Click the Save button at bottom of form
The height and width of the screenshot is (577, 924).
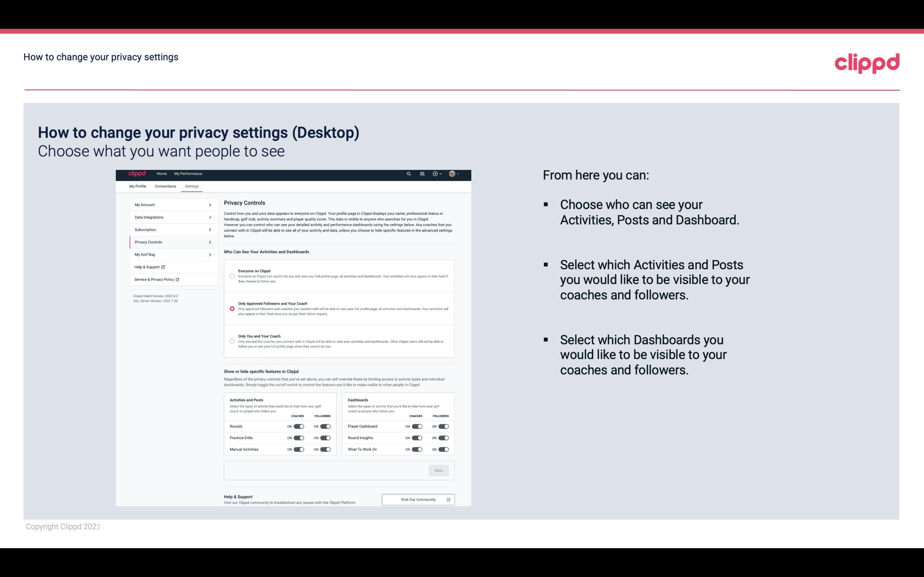pos(439,471)
